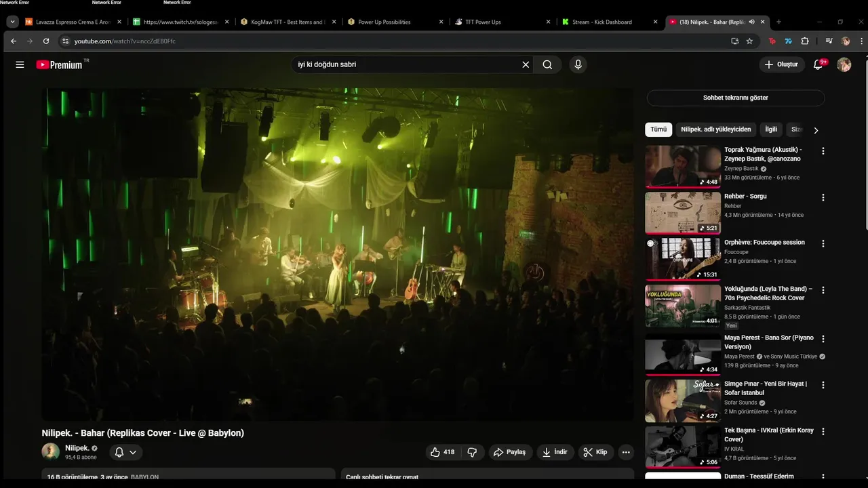
Task: Open Maya Perest - Bana Sor title
Action: click(769, 342)
